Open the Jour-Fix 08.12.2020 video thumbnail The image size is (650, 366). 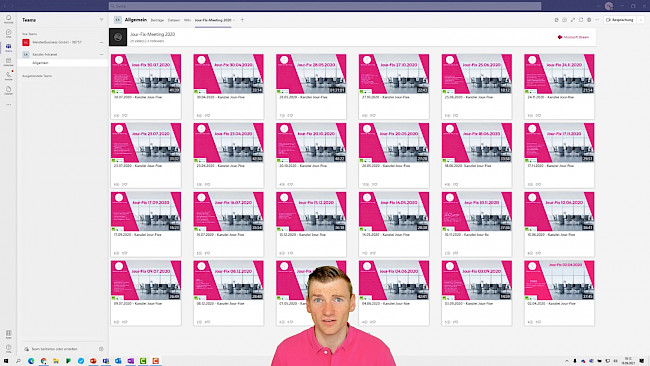click(228, 280)
